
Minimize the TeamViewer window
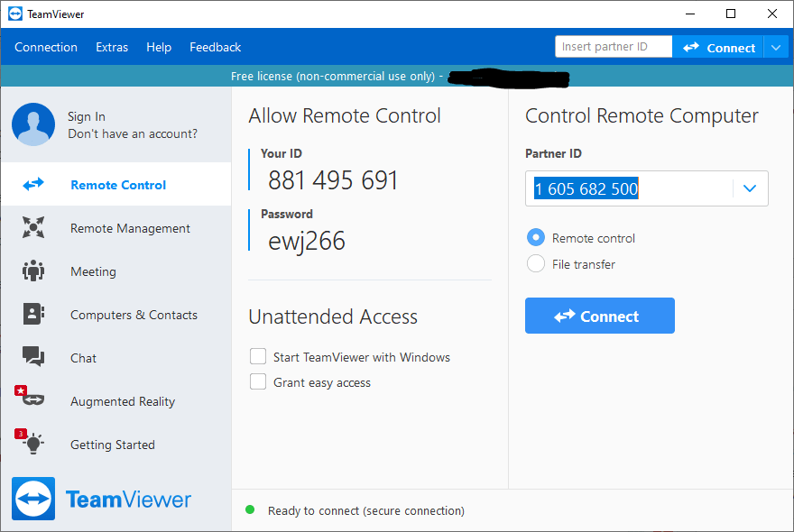pyautogui.click(x=689, y=14)
